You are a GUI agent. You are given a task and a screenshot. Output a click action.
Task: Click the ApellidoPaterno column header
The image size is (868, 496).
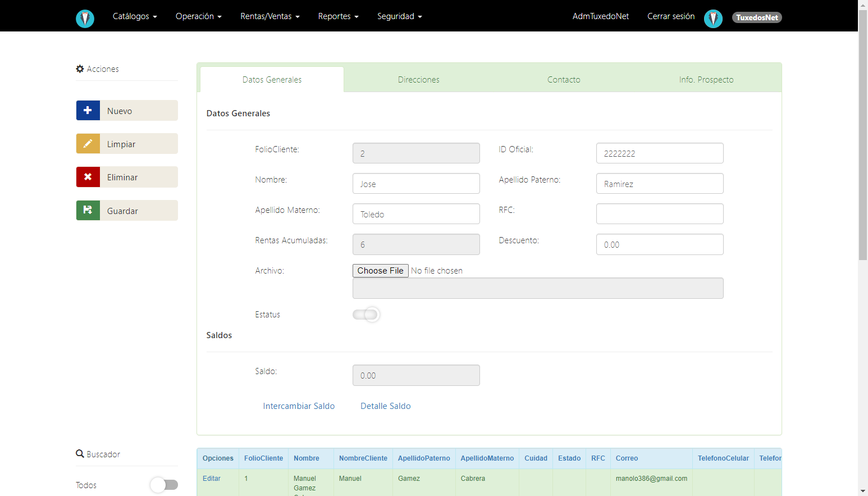tap(424, 458)
